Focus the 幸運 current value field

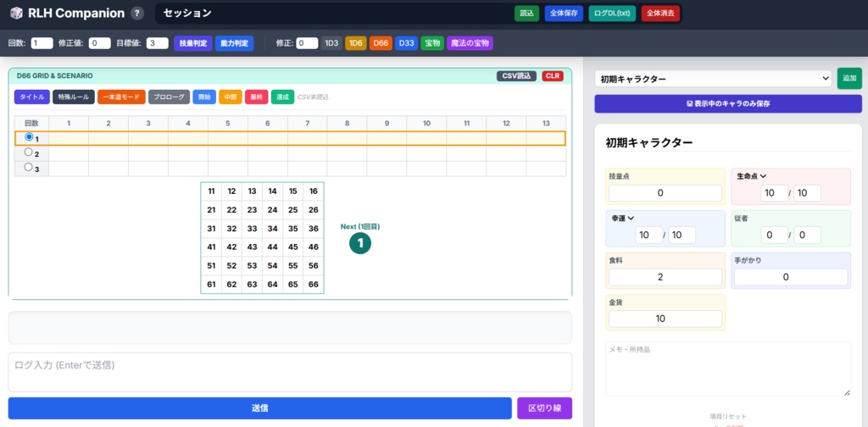pos(648,235)
